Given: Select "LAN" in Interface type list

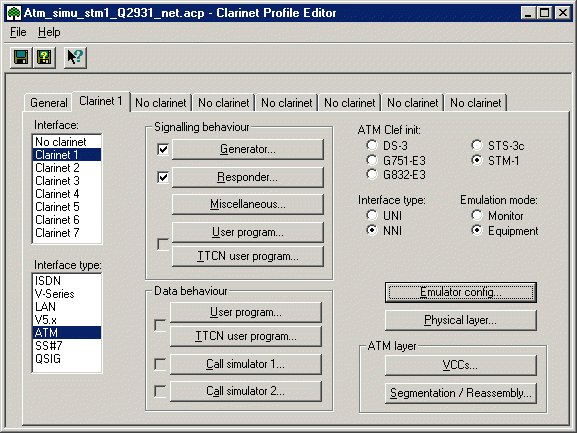Looking at the screenshot, I should (x=67, y=307).
